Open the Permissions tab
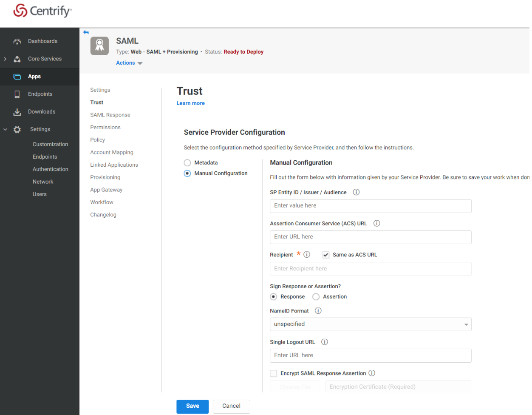Viewport: 532px width, 415px height. click(x=105, y=128)
